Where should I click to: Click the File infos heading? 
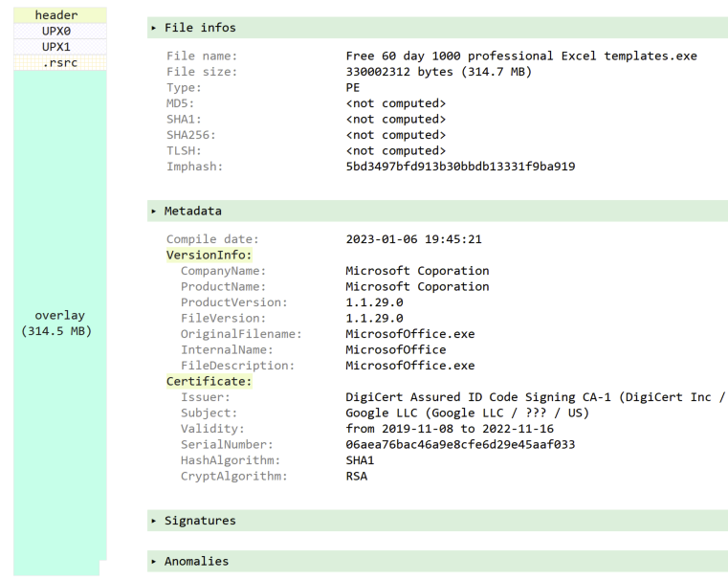coord(200,28)
